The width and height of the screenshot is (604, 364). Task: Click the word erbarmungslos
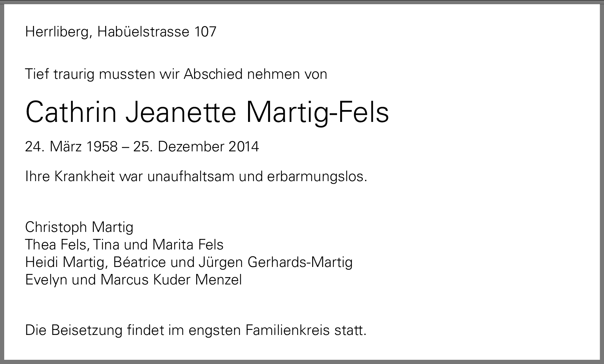(317, 177)
